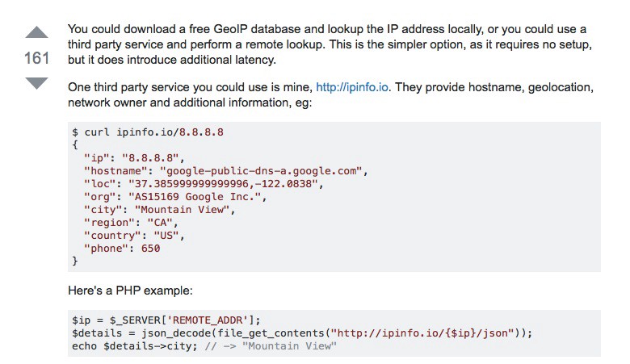The height and width of the screenshot is (364, 630).
Task: Open the http://ipinfo.io link
Action: click(x=352, y=87)
